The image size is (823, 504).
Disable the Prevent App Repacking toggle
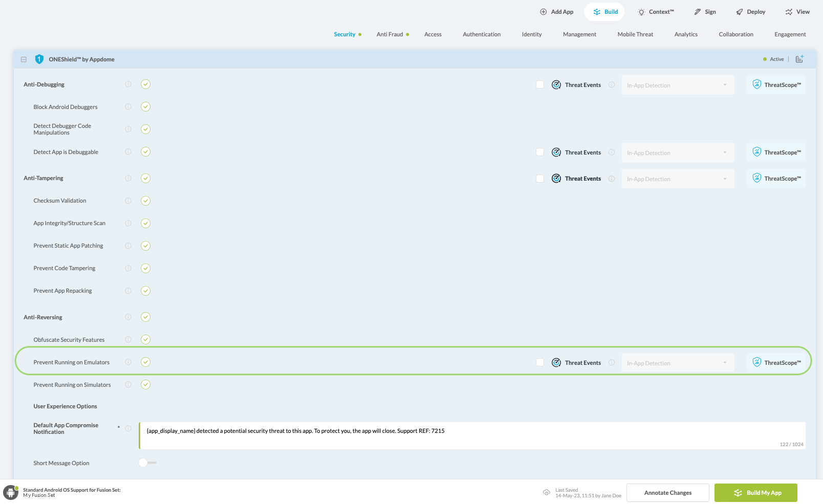146,291
